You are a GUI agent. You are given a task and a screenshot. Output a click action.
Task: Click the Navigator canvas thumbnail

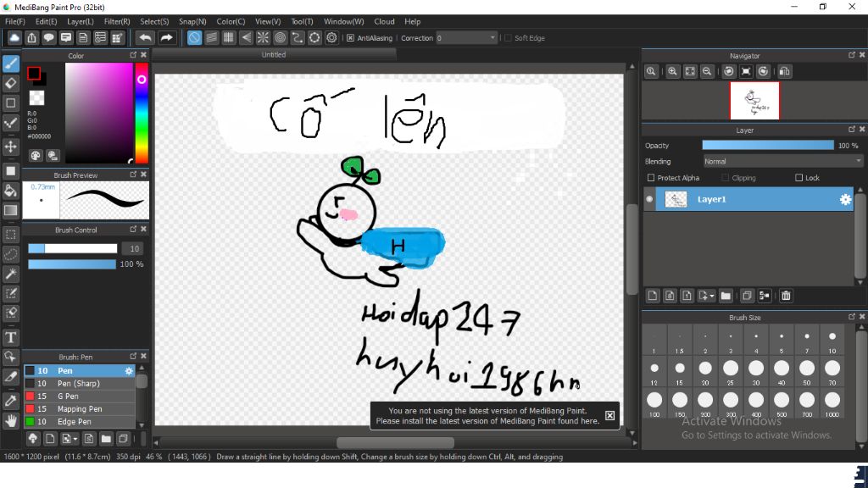(754, 101)
